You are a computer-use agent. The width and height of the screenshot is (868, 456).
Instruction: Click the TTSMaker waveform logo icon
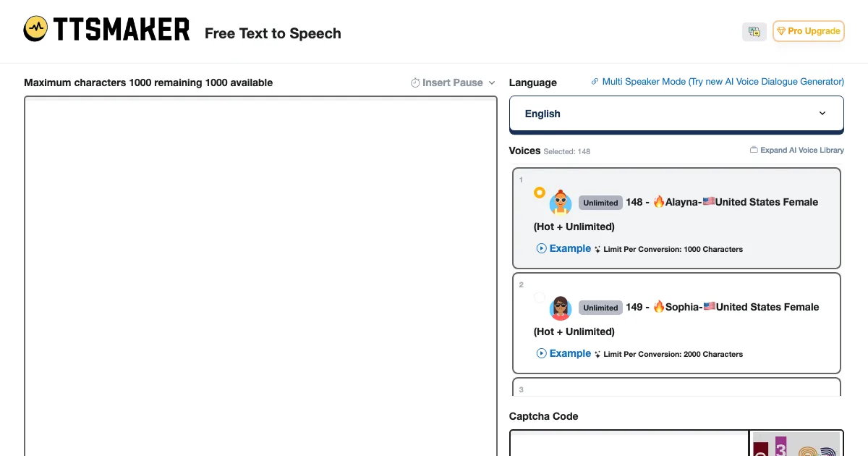coord(35,29)
